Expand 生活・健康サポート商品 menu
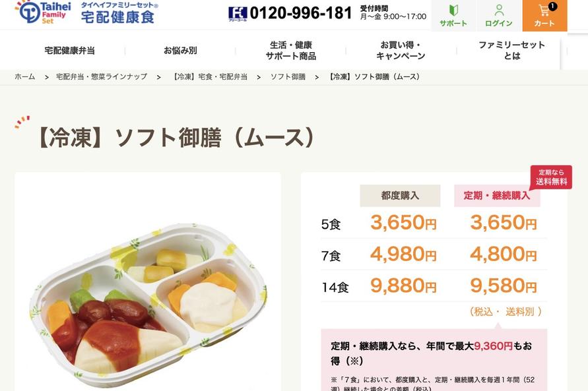Viewport: 588px width, 391px height. (290, 51)
